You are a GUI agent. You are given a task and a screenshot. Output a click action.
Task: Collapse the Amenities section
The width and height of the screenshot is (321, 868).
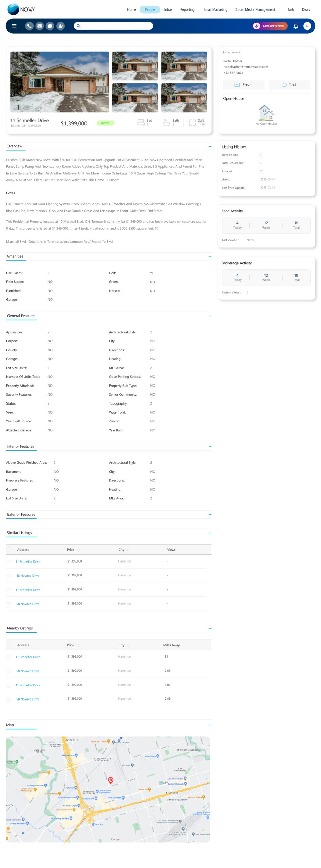[x=210, y=257]
